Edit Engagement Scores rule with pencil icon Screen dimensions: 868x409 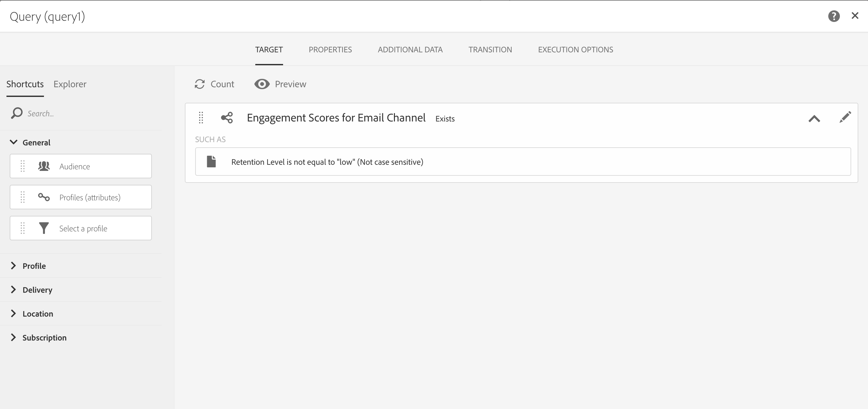pos(845,117)
